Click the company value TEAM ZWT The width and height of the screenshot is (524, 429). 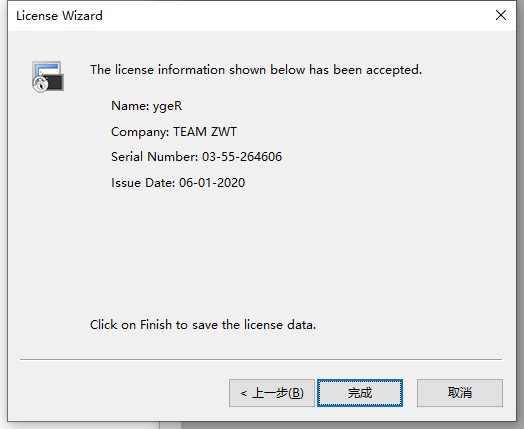pyautogui.click(x=205, y=132)
